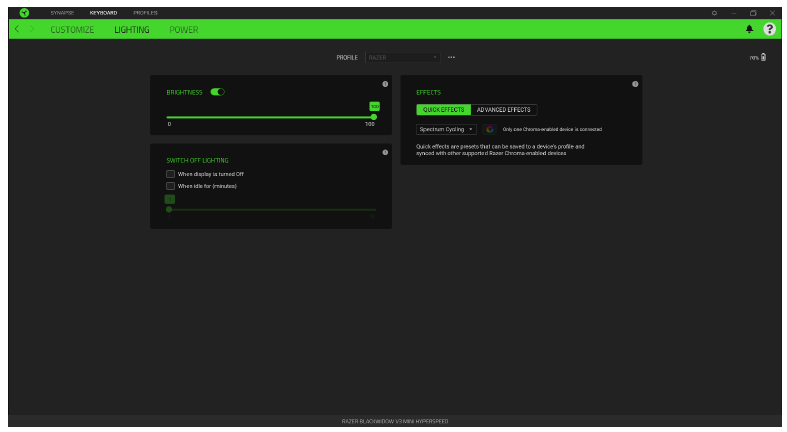
Task: Open the profile options ellipsis menu
Action: (451, 57)
